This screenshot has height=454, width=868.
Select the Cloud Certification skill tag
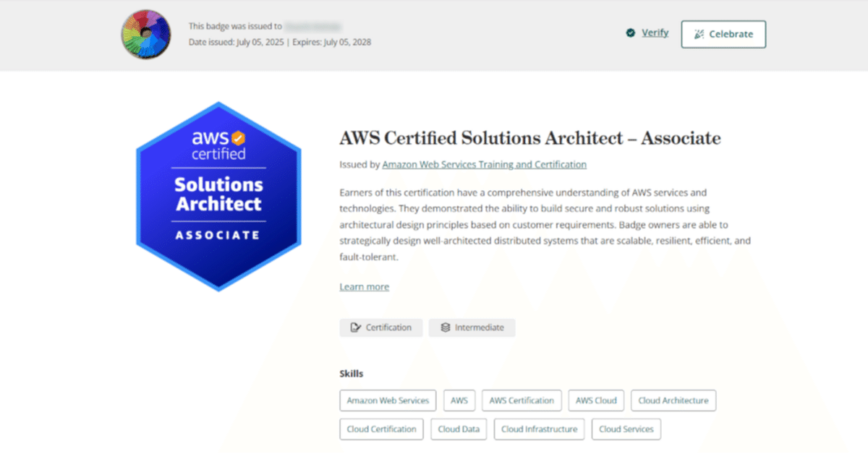point(381,429)
